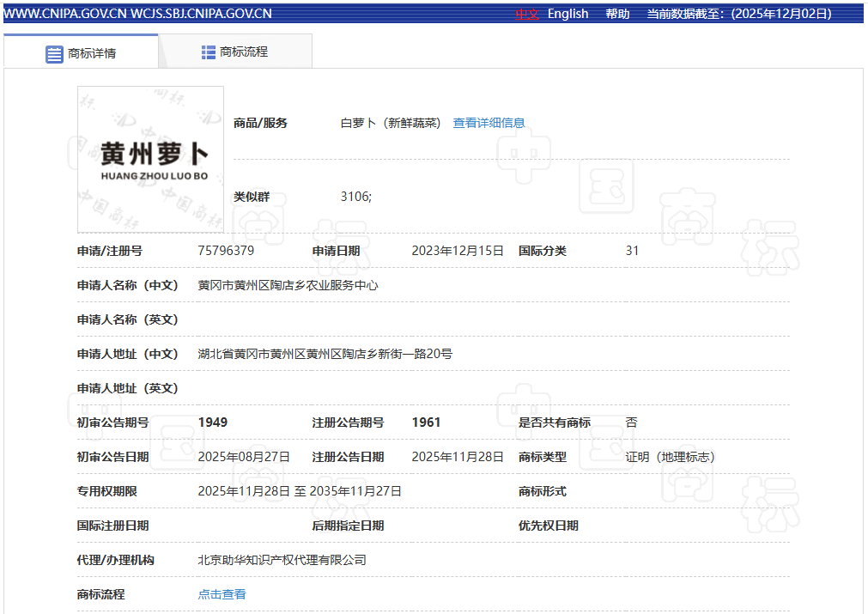The image size is (868, 614).
Task: Click agency name 北京助华知识产权代理有限公司
Action: [x=282, y=560]
